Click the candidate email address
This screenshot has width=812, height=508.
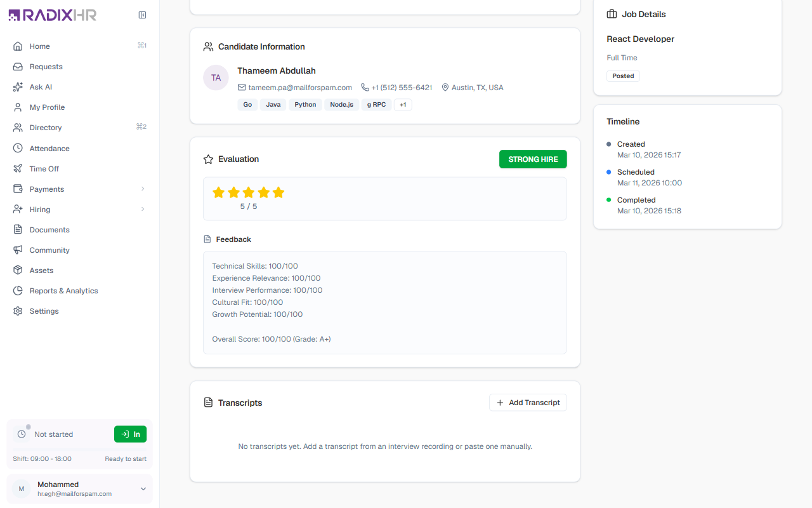coord(300,88)
